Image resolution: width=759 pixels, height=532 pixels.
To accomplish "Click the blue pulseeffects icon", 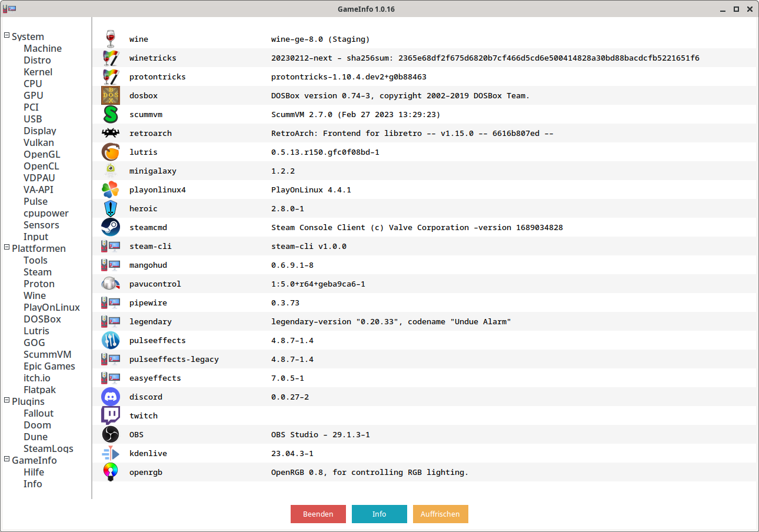I will click(x=111, y=340).
